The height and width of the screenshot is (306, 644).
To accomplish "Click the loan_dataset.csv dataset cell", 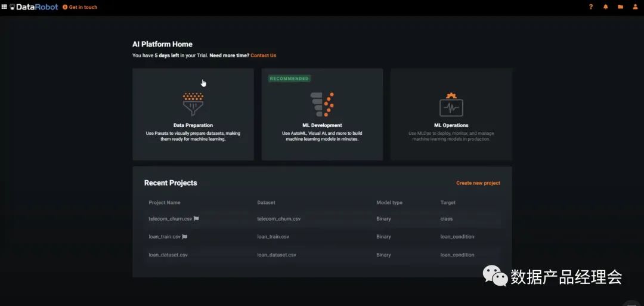I will pyautogui.click(x=277, y=255).
